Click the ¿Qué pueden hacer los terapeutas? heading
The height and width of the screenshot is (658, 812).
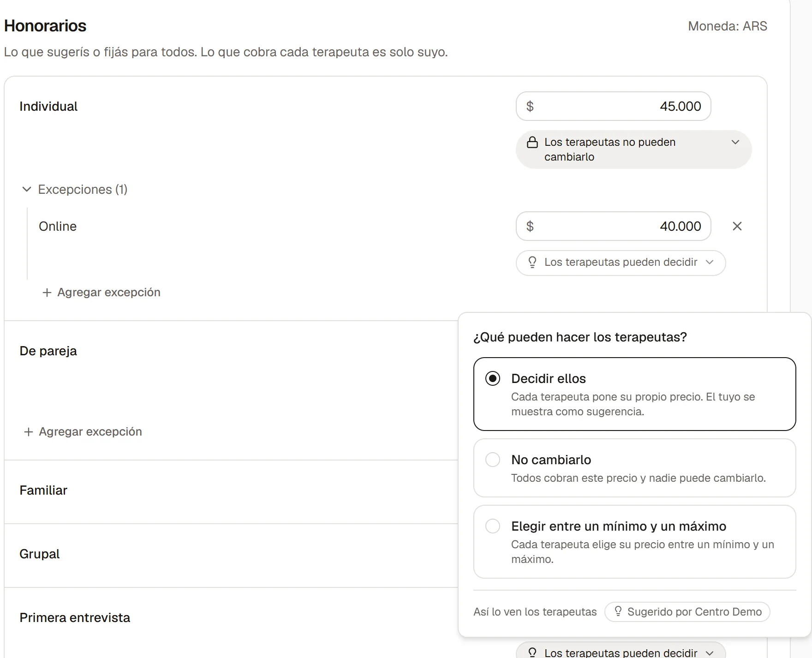(580, 337)
